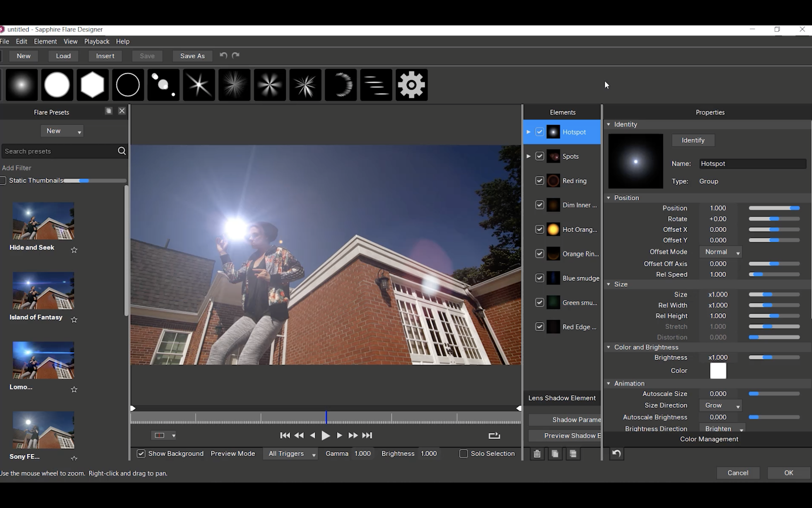Disable the Hot Orange element checkbox
This screenshot has width=812, height=508.
(539, 230)
